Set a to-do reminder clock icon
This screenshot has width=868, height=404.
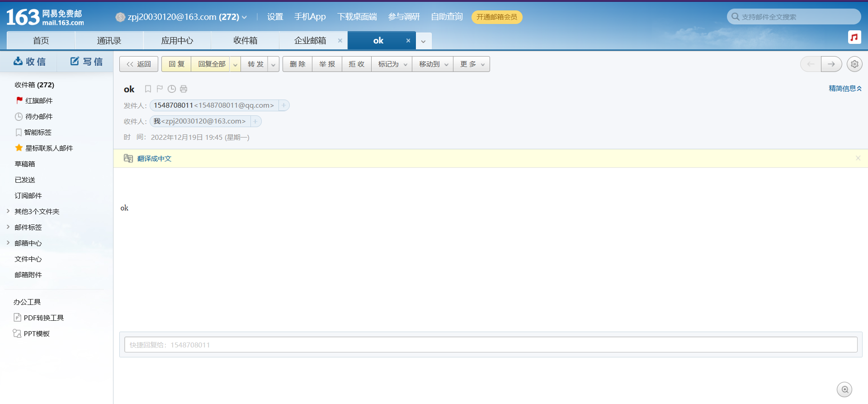click(172, 89)
